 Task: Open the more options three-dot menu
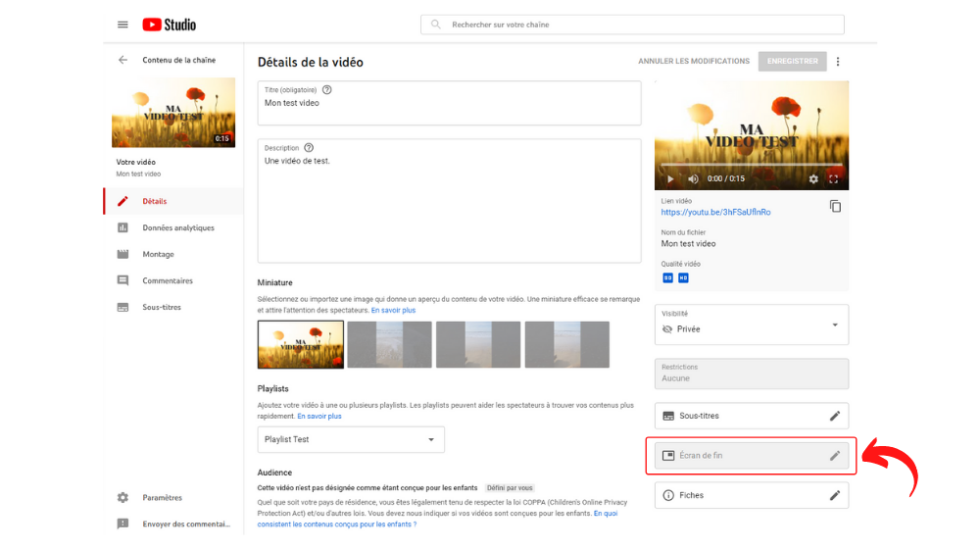[x=838, y=62]
